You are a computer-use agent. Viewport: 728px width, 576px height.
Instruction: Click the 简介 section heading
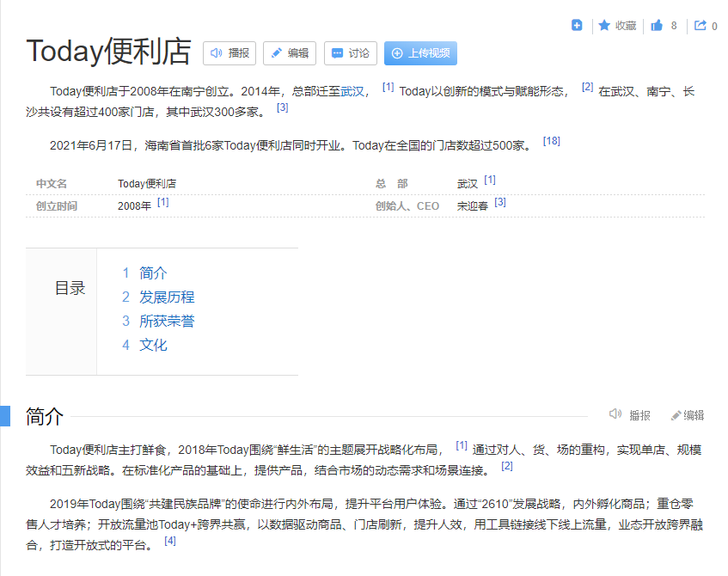coord(45,416)
